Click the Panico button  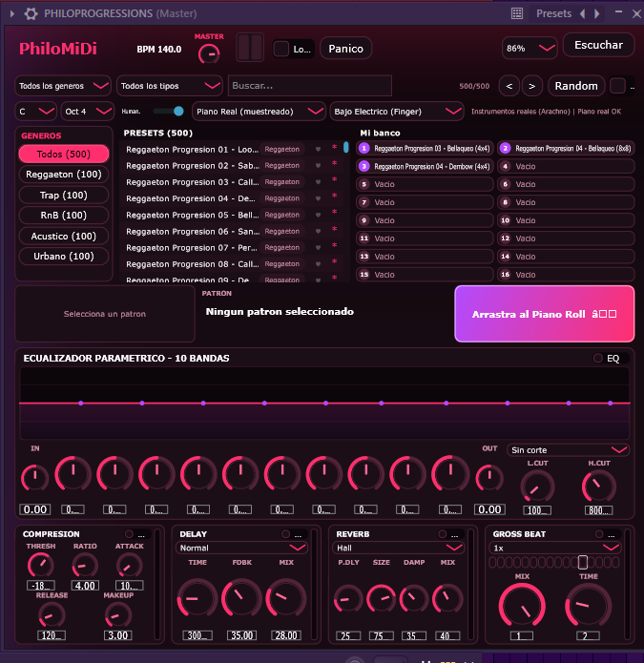(346, 49)
